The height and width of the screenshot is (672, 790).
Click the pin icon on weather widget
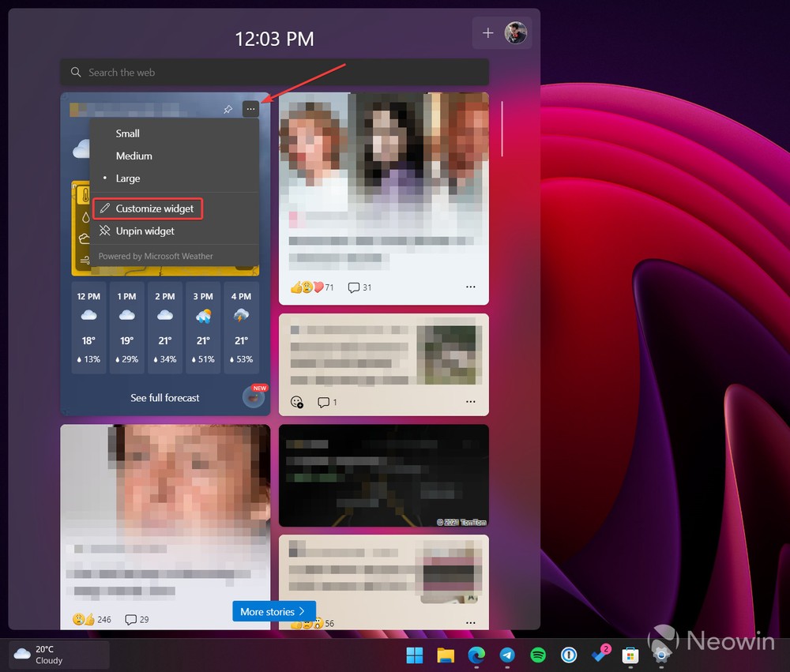[228, 110]
